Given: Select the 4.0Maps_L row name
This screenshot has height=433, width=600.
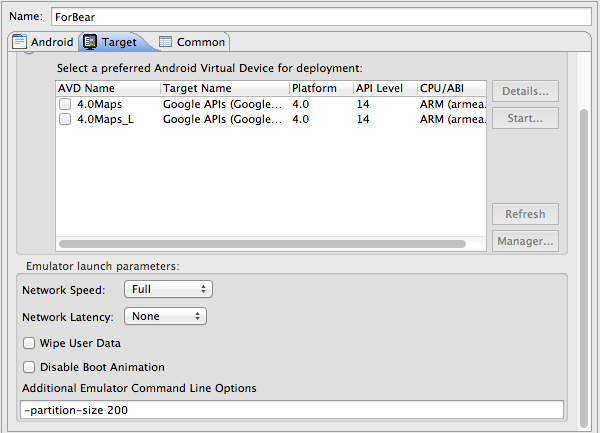Looking at the screenshot, I should 105,119.
